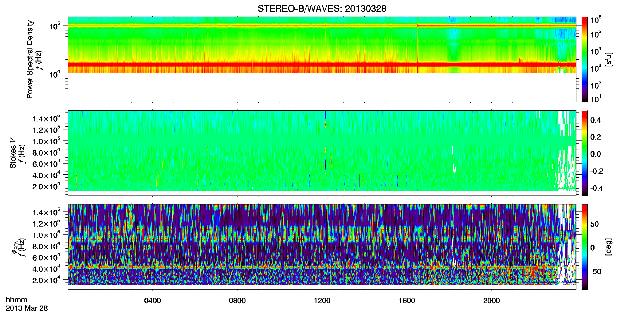Screen dimensions: 644x332
Task: Click the 0.0 tick on Stokes color bar
Action: (x=595, y=154)
